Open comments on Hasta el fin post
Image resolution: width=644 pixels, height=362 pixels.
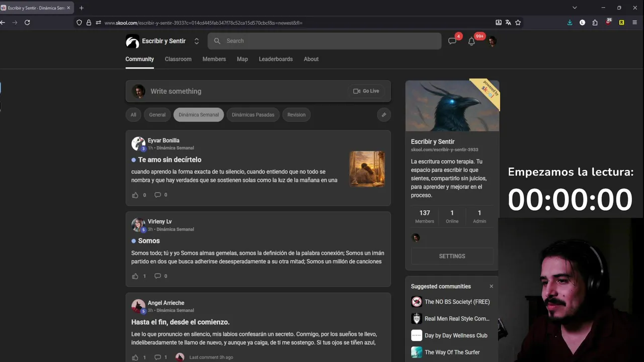tap(157, 357)
